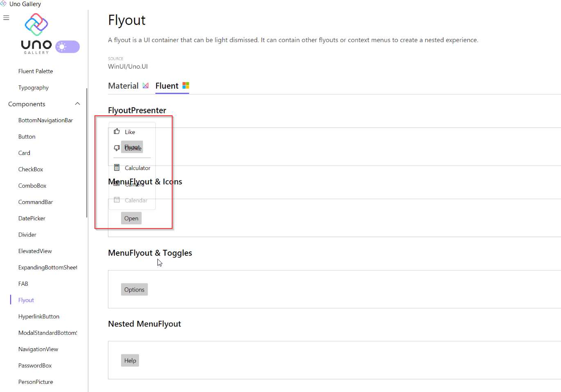Open the CheckBox component page
This screenshot has height=392, width=561.
pyautogui.click(x=31, y=169)
